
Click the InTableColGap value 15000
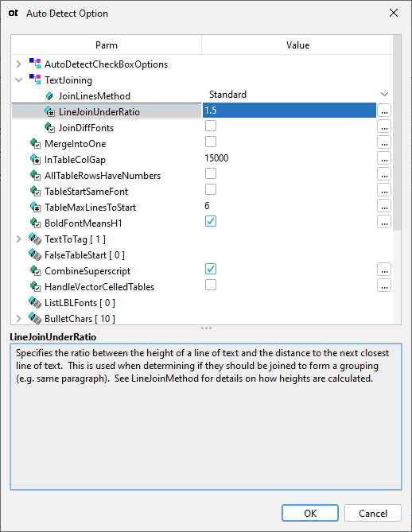tap(216, 158)
